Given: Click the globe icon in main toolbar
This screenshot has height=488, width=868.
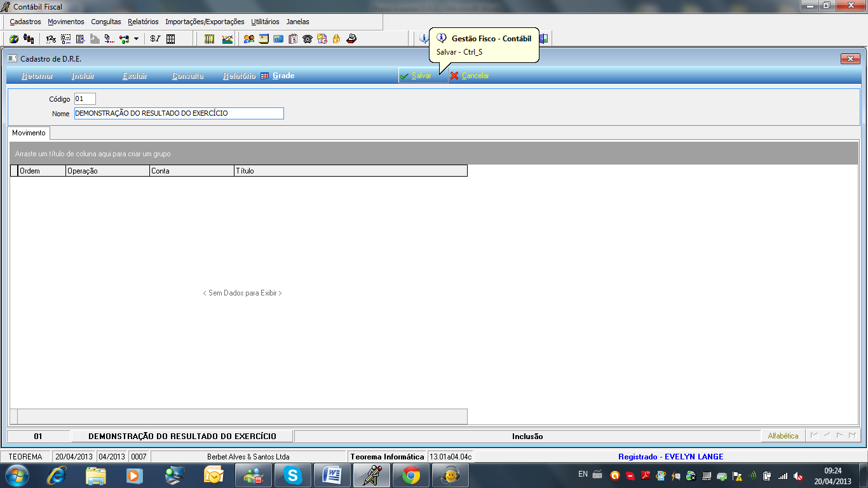Looking at the screenshot, I should (14, 39).
